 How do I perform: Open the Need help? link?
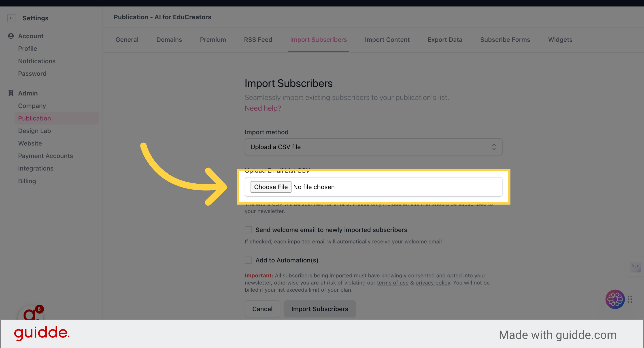click(x=263, y=108)
